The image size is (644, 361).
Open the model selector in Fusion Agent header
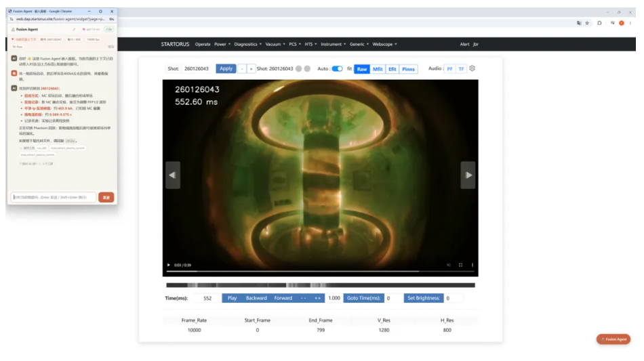coord(92,30)
